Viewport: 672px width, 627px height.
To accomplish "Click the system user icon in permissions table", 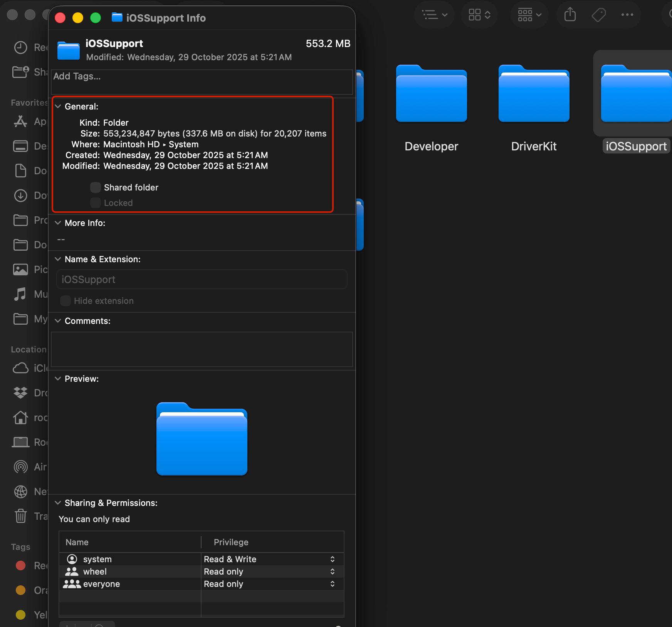I will click(x=72, y=559).
